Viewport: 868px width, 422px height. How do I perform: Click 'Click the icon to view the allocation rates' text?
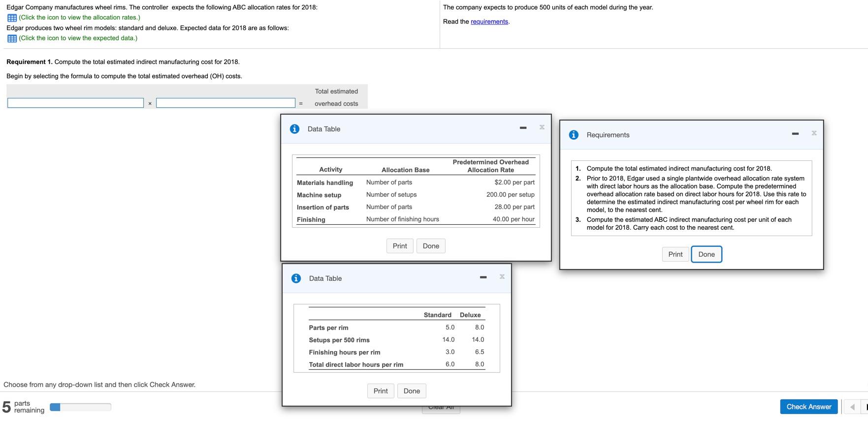(x=79, y=17)
